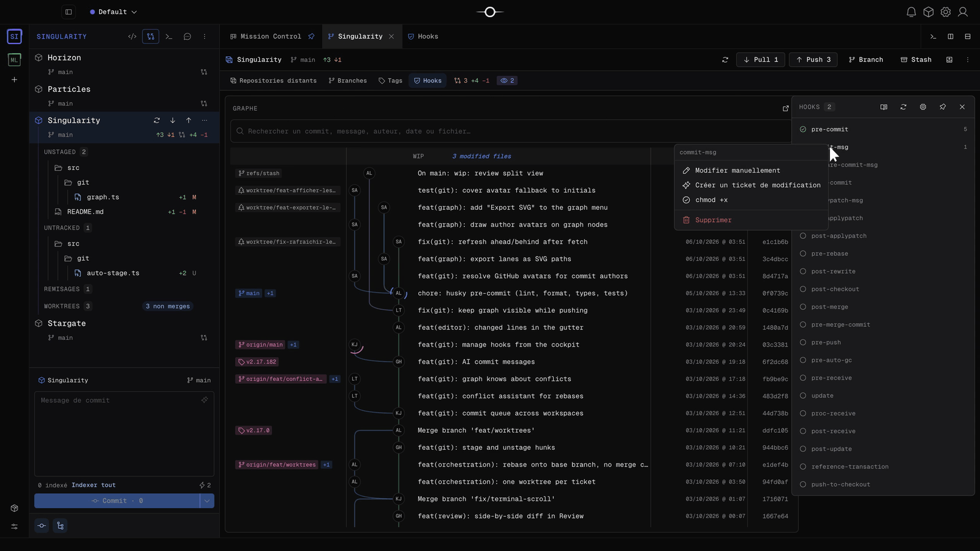
Task: Open the git graph icon in the bottom bar
Action: pos(42,526)
